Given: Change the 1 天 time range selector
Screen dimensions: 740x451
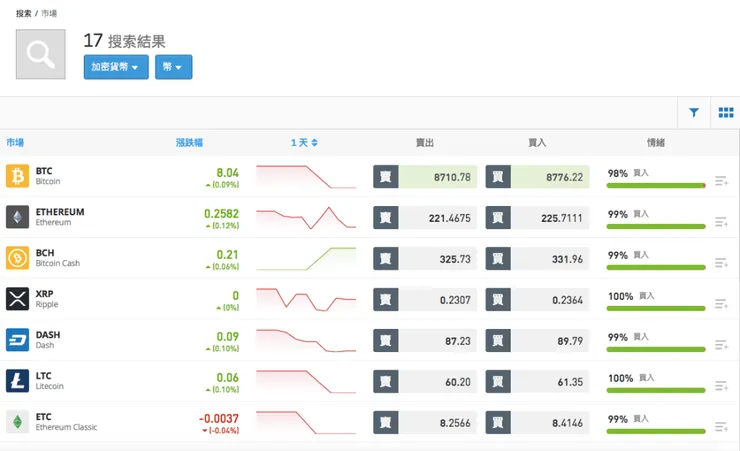Looking at the screenshot, I should click(x=304, y=142).
